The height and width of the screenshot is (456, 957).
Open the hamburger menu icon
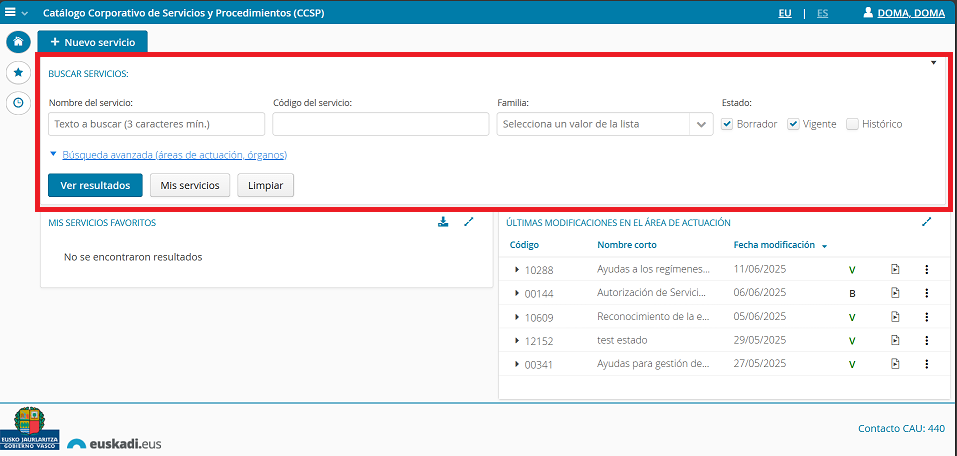click(10, 12)
